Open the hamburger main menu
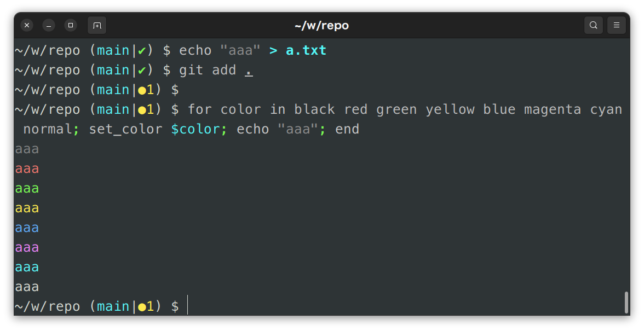The width and height of the screenshot is (644, 331). coord(617,25)
